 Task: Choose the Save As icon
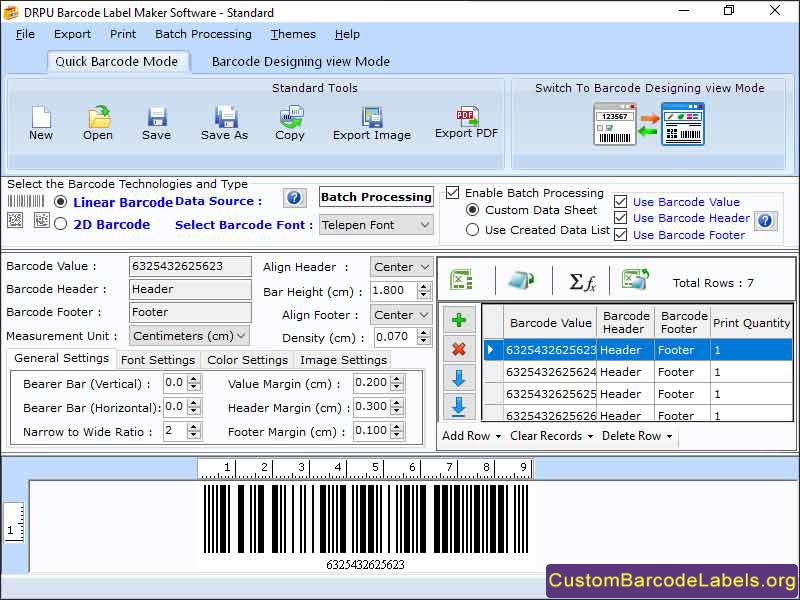(x=225, y=117)
